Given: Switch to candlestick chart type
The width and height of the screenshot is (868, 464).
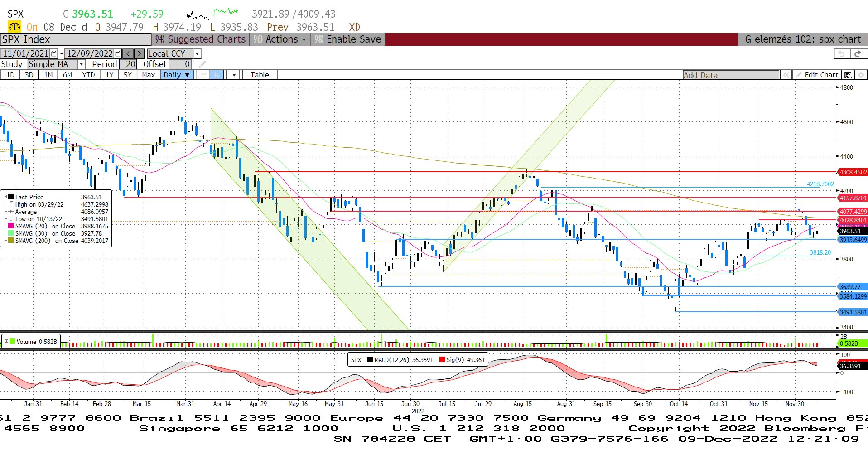Looking at the screenshot, I should (x=217, y=75).
